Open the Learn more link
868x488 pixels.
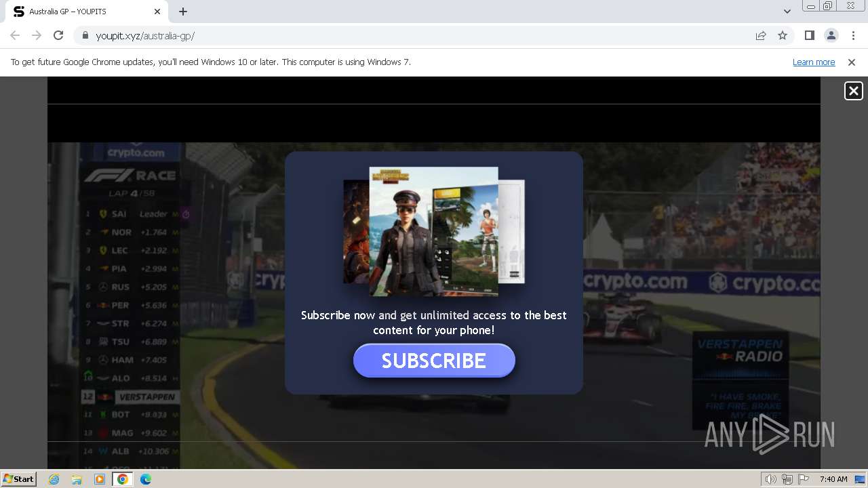point(814,62)
